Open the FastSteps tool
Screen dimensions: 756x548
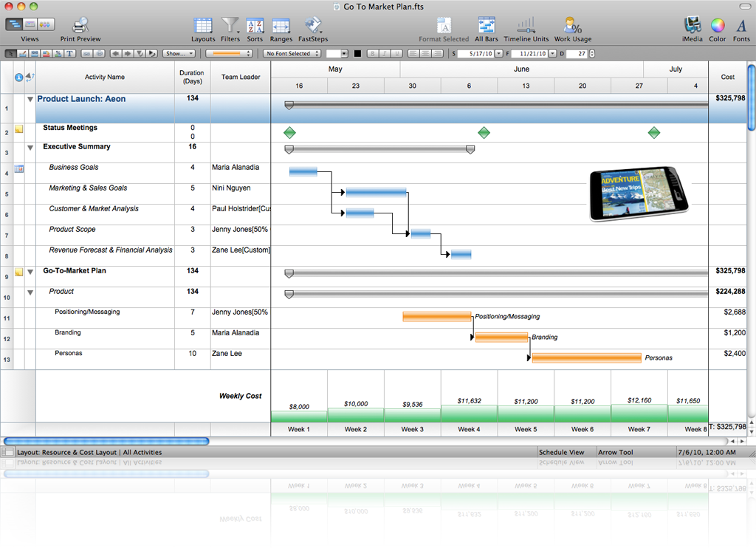click(313, 27)
